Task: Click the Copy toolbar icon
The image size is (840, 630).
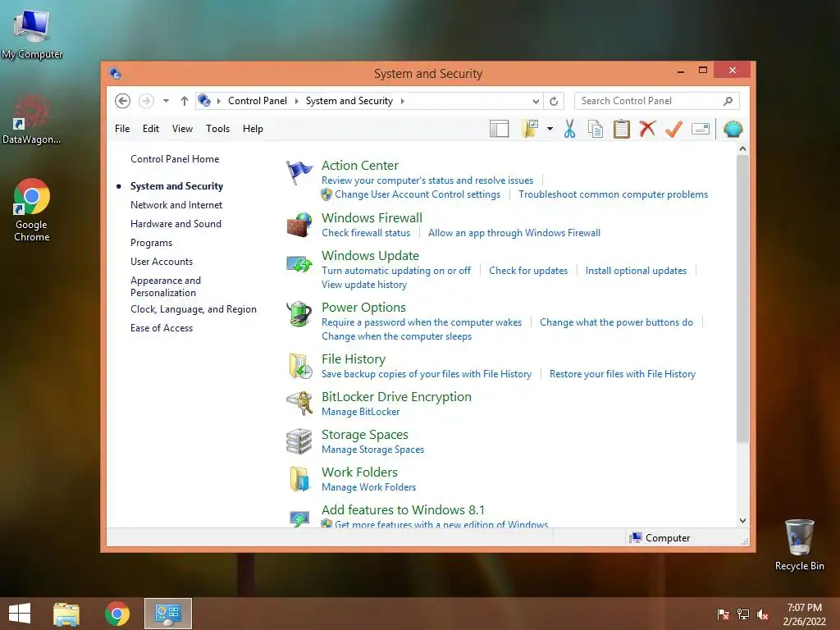Action: click(x=596, y=129)
